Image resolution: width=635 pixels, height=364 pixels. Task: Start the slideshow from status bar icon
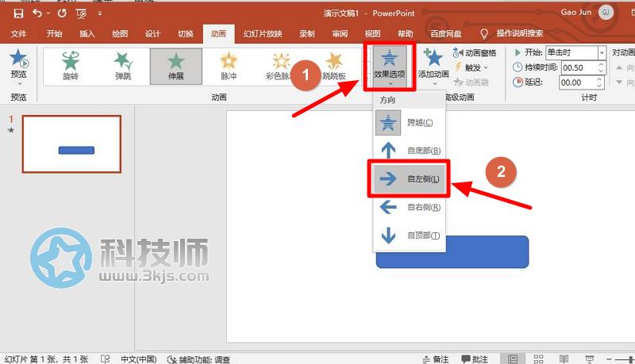point(589,358)
